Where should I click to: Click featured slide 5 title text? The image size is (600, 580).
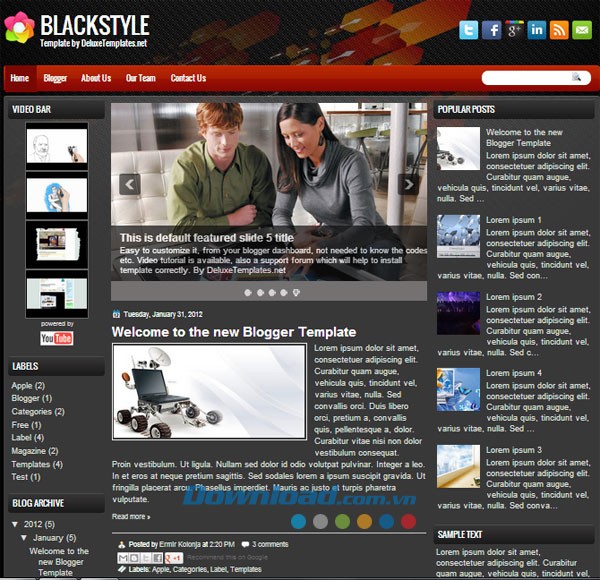[x=207, y=238]
